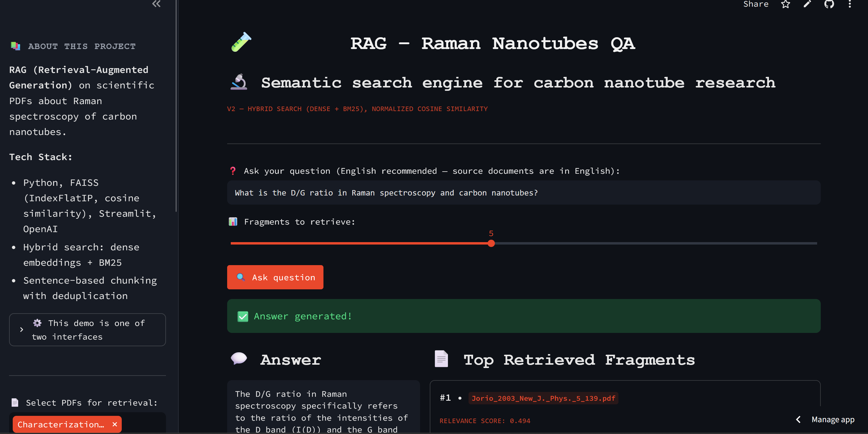Screen dimensions: 868x434
Task: Click the page icon by Select PDFs
Action: 15,403
